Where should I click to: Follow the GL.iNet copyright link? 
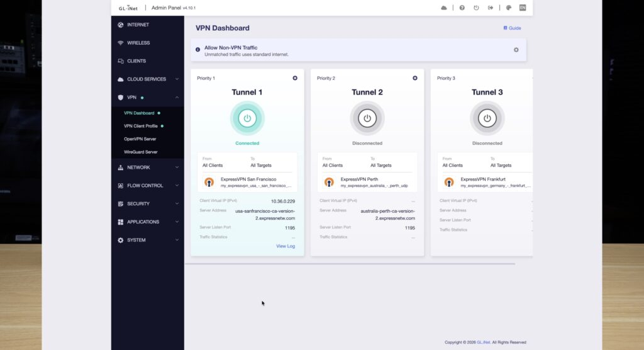pyautogui.click(x=484, y=342)
